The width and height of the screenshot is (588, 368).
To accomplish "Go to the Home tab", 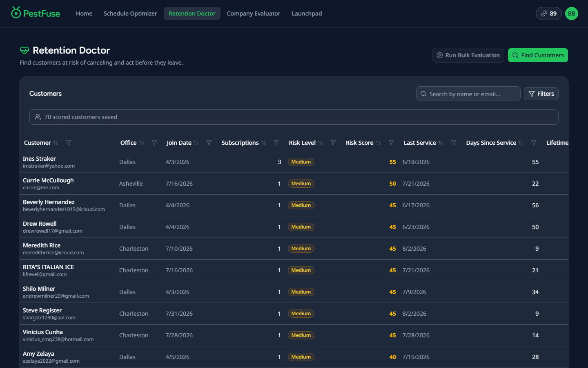I will coord(84,13).
